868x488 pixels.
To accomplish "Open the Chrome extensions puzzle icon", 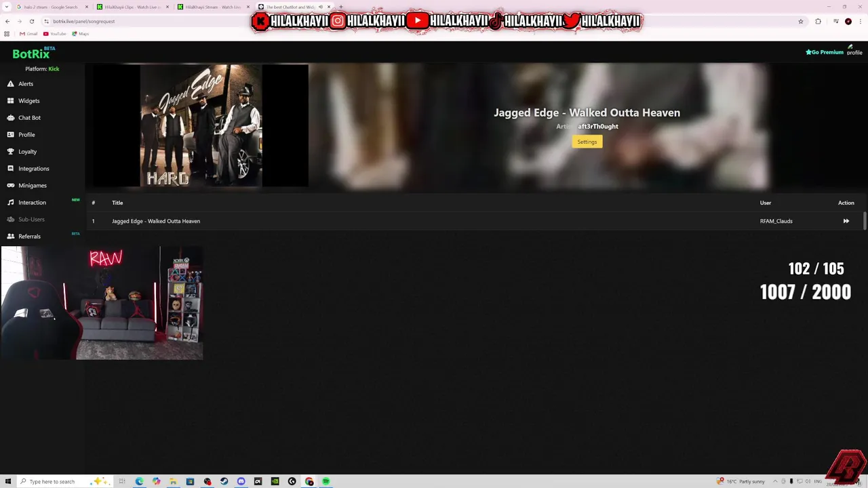I will (x=818, y=21).
